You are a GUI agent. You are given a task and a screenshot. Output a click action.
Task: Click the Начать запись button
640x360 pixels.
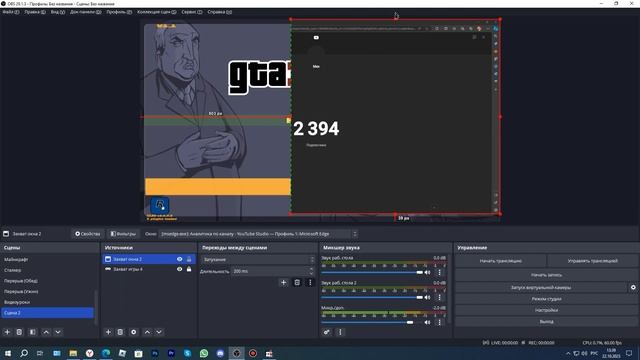pos(547,275)
